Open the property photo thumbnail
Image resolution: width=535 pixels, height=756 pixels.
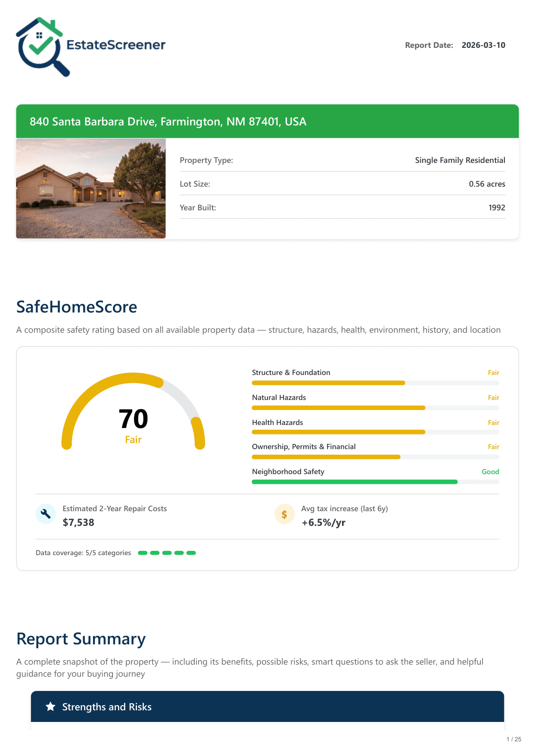click(x=91, y=188)
